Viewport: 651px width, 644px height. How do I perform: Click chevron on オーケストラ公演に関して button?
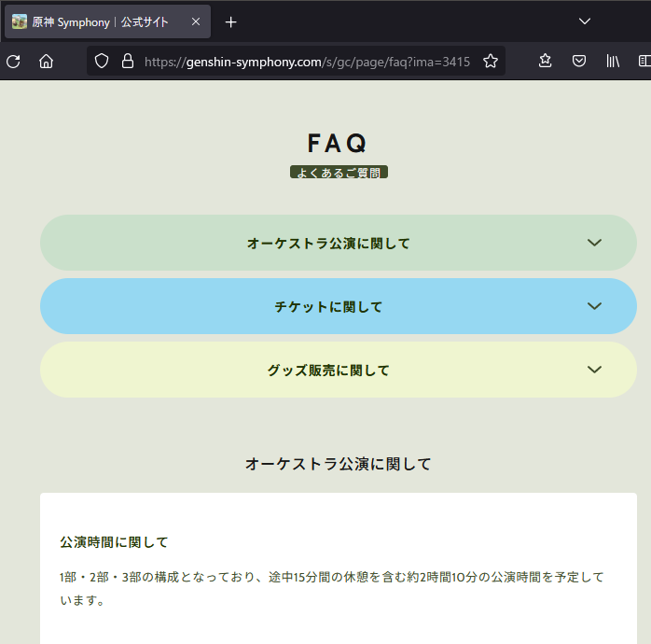594,243
